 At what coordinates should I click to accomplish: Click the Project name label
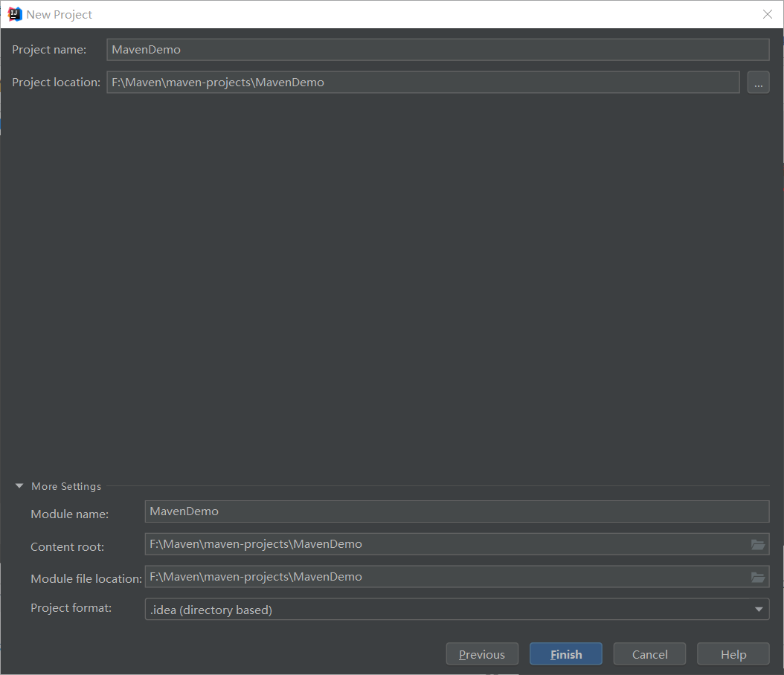tap(50, 49)
